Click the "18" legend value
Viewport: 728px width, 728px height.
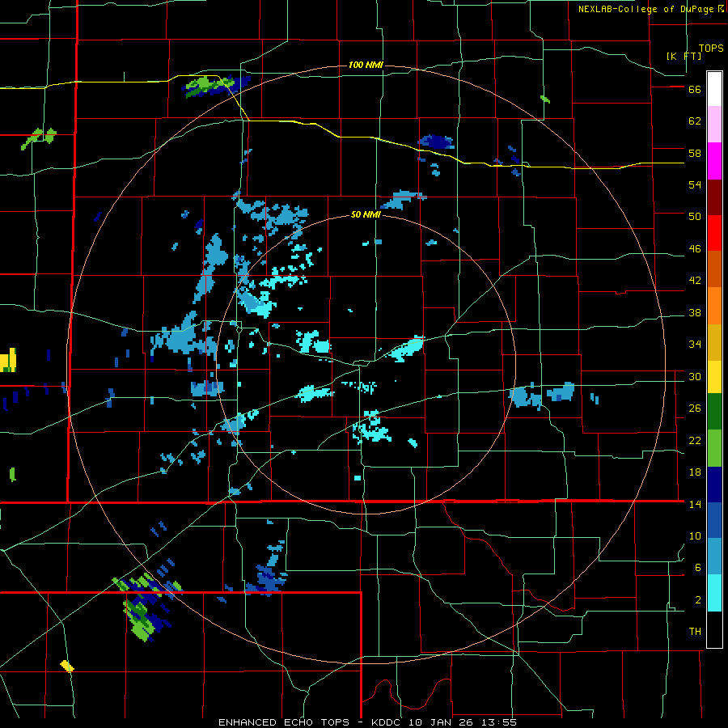(x=695, y=472)
